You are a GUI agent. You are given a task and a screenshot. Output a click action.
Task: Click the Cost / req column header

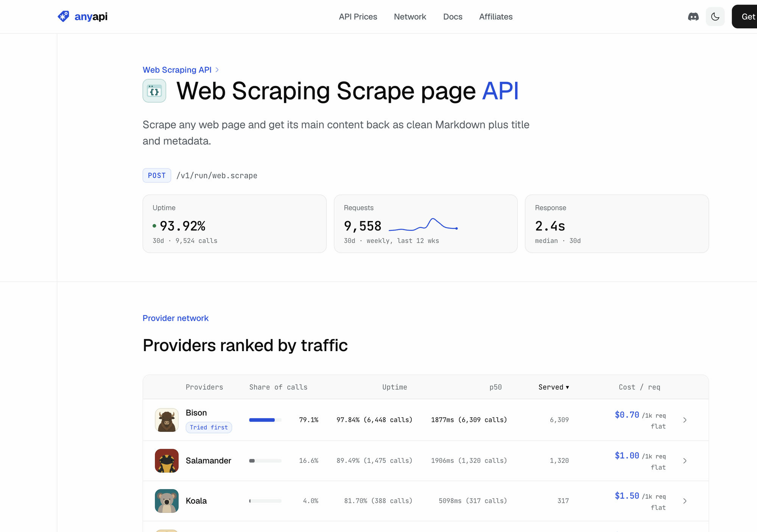click(x=639, y=387)
